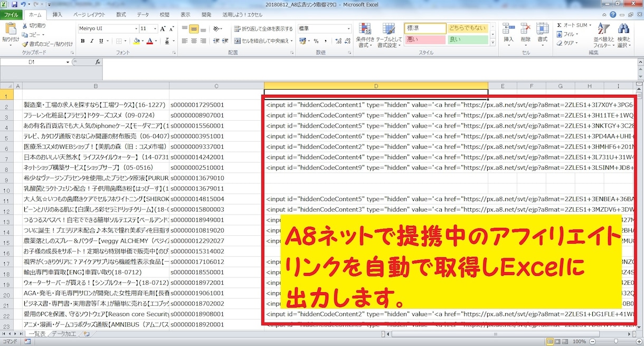Image resolution: width=644 pixels, height=346 pixels.
Task: Switch to 開発 ribbon tab
Action: pos(206,15)
